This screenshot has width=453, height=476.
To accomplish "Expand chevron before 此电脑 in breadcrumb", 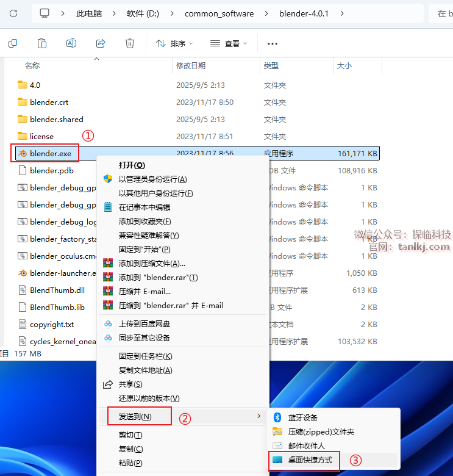I will point(63,13).
